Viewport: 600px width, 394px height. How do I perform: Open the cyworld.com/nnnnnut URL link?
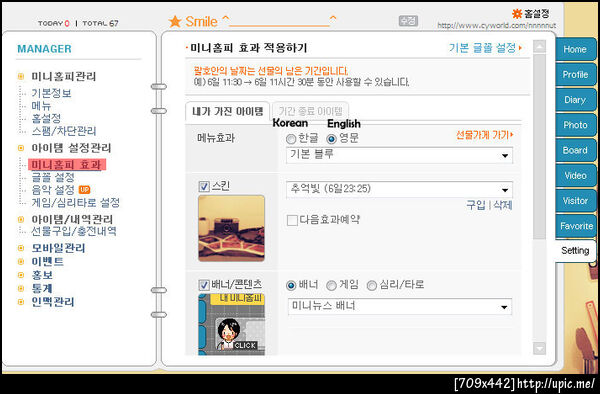point(497,26)
